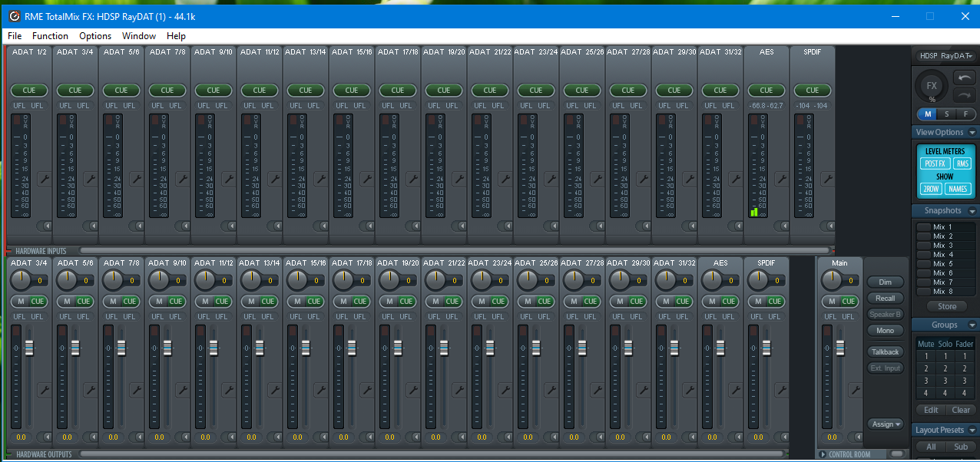
Task: Collapse the Control Room section triangle
Action: click(823, 454)
